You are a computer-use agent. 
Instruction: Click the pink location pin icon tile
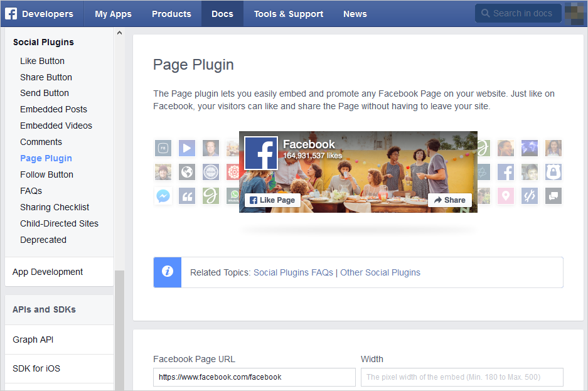click(506, 196)
